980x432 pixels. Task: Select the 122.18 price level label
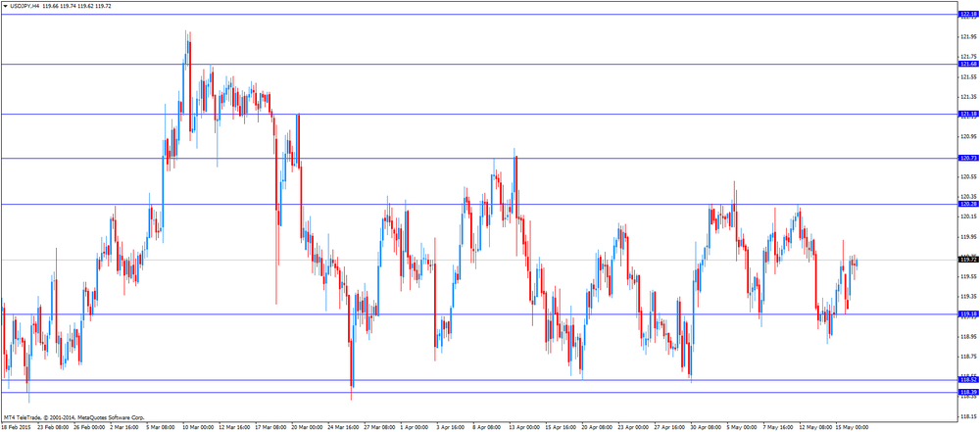tap(968, 14)
